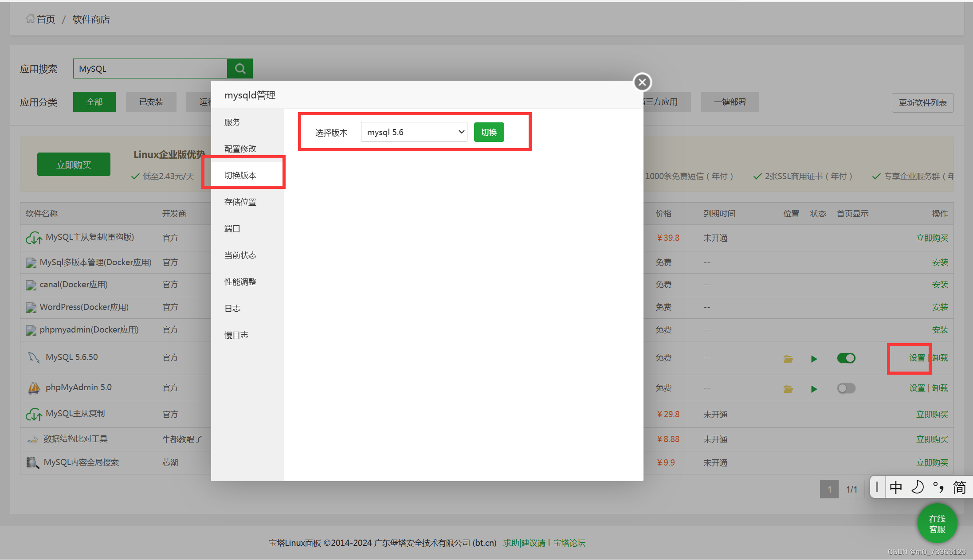Click 立即购买 for 数据结构比对工具
Viewport: 973px width, 560px height.
click(x=932, y=439)
